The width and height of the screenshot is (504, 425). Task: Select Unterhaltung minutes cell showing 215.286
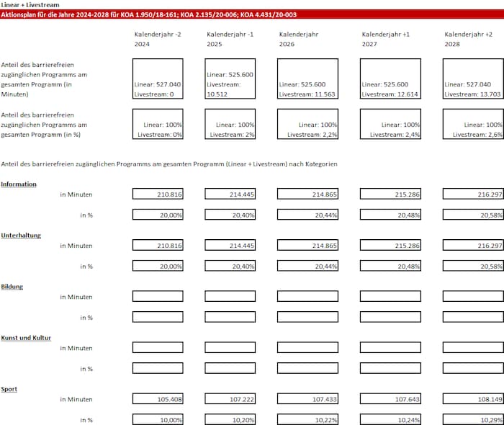[390, 246]
